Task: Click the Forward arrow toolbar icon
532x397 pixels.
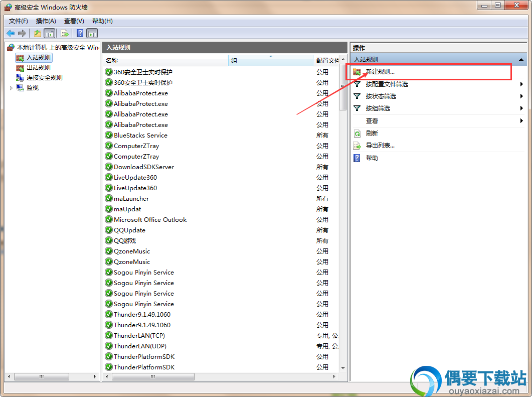Action: click(22, 33)
